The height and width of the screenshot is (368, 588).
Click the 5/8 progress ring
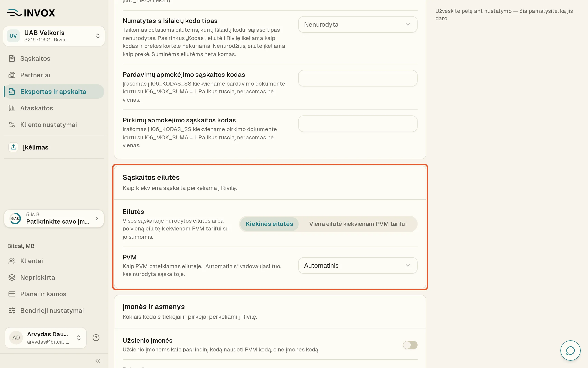point(15,218)
